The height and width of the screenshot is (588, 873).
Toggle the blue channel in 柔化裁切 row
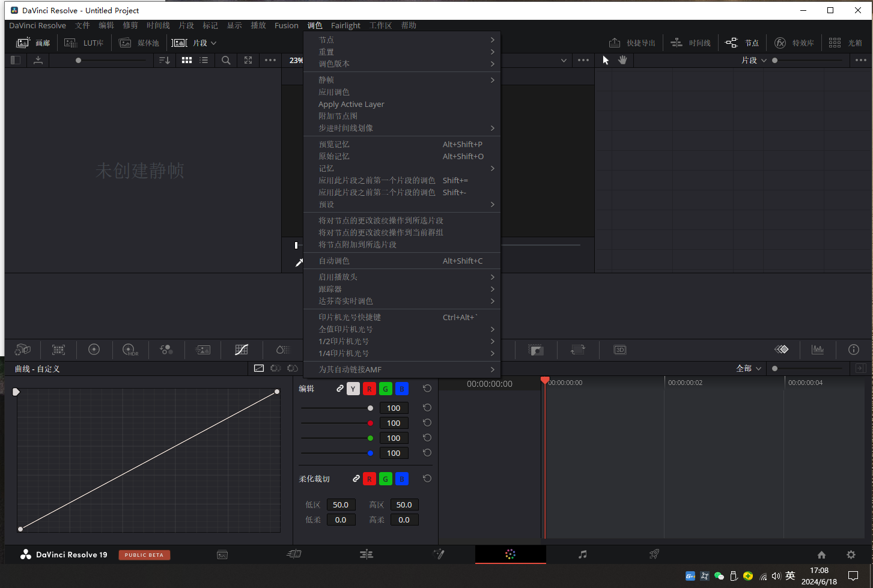402,479
